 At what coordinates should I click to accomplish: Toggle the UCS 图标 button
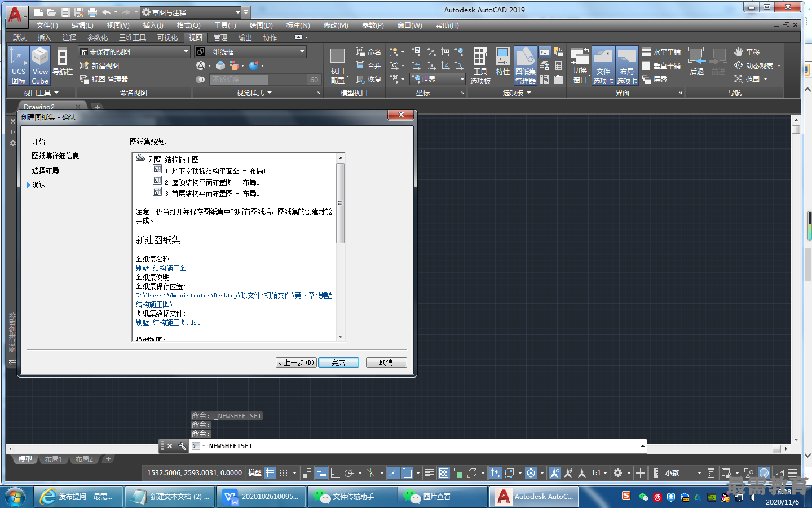tap(18, 65)
